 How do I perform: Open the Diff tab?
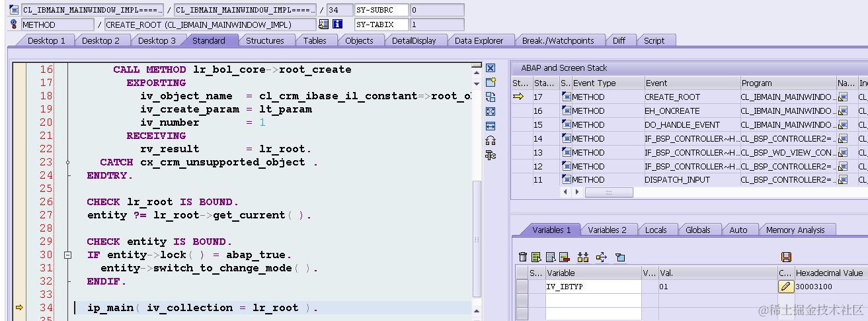[x=619, y=40]
